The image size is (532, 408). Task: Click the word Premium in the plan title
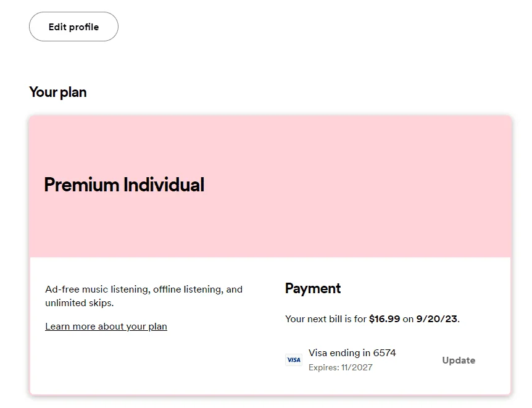81,185
